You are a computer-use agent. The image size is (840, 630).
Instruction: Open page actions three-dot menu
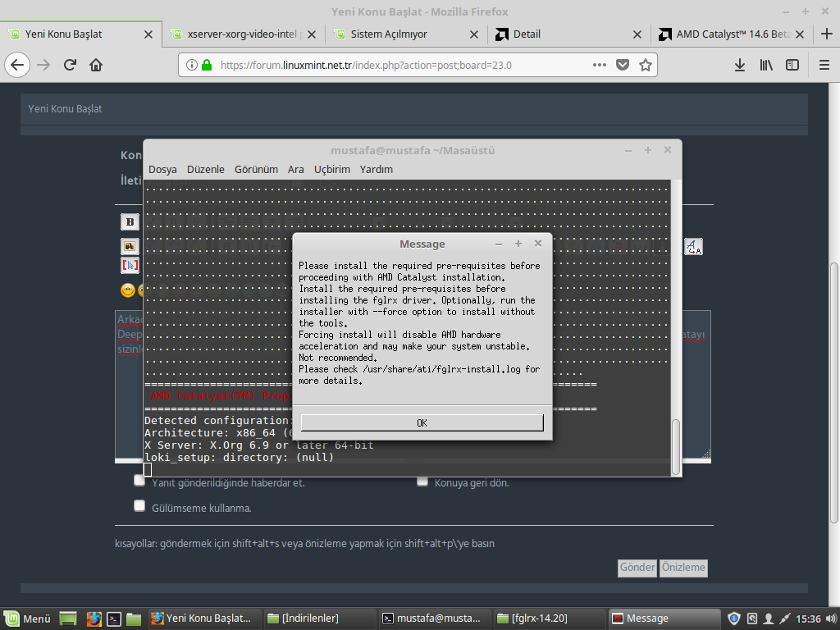tap(600, 65)
